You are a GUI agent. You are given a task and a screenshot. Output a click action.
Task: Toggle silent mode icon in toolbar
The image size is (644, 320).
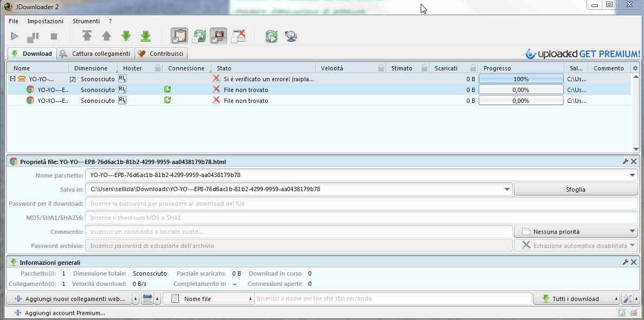(x=238, y=36)
